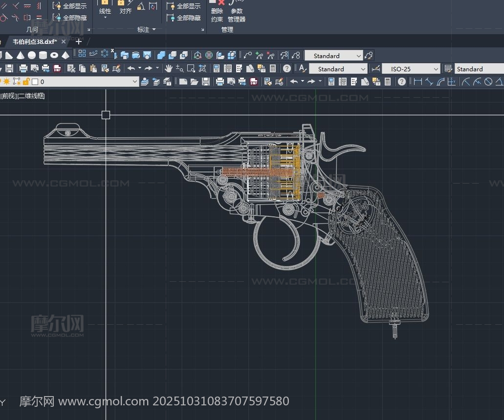Expand the layer 0 dropdown list
Image resolution: width=504 pixels, height=420 pixels.
pos(135,82)
